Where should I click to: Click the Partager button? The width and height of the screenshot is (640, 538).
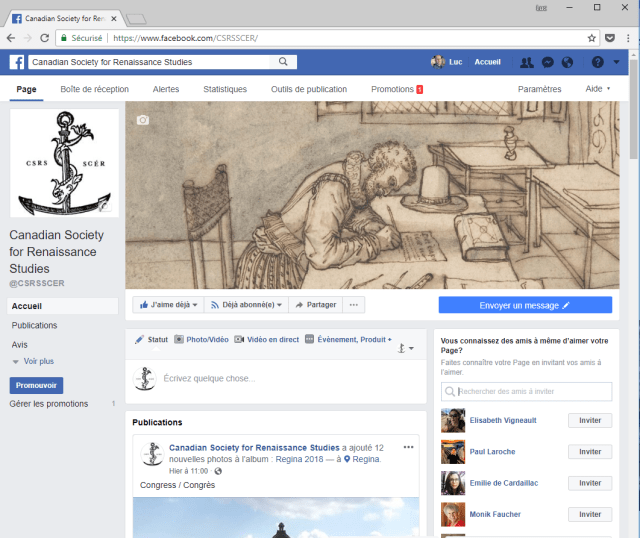(316, 305)
